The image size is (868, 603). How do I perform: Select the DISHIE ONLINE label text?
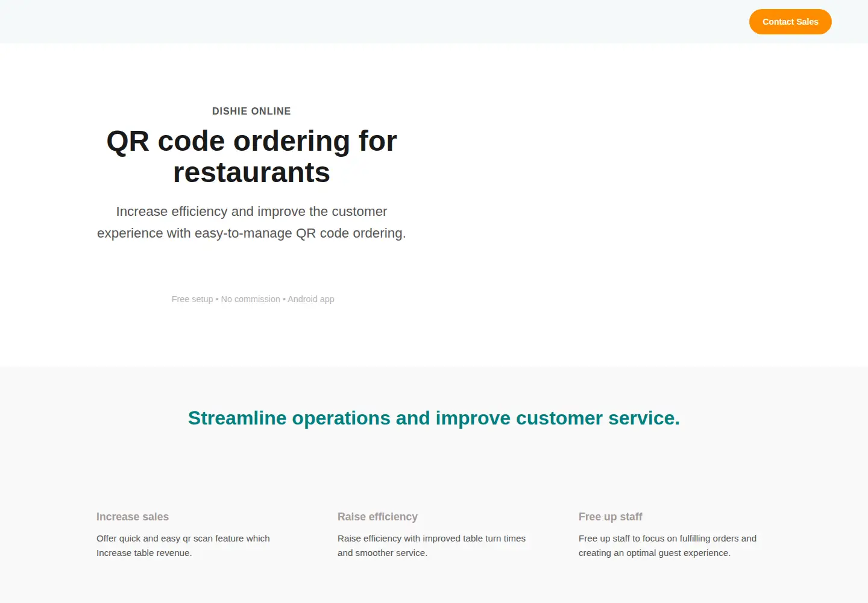pos(251,111)
